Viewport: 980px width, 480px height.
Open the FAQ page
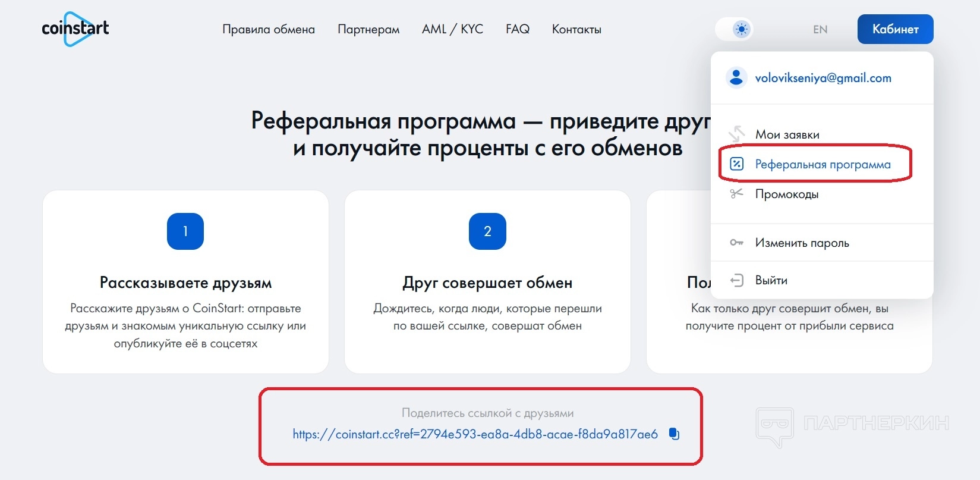coord(518,29)
